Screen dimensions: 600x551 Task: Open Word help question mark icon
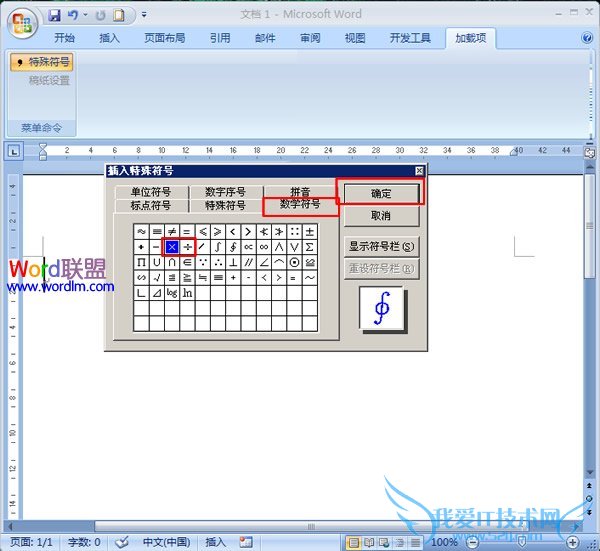[587, 38]
